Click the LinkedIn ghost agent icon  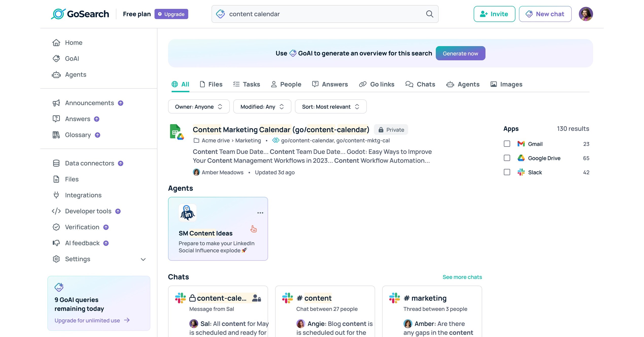187,213
